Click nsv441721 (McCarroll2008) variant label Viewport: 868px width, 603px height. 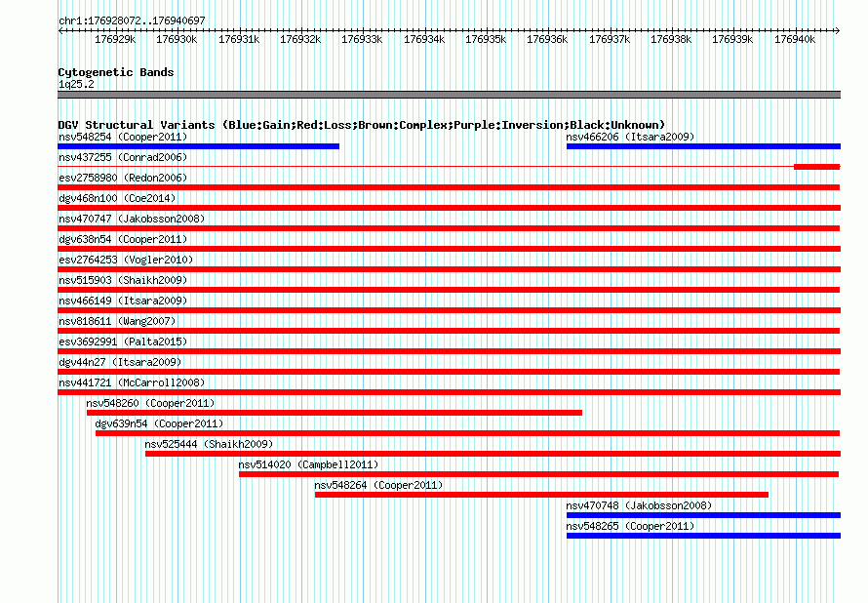[132, 382]
